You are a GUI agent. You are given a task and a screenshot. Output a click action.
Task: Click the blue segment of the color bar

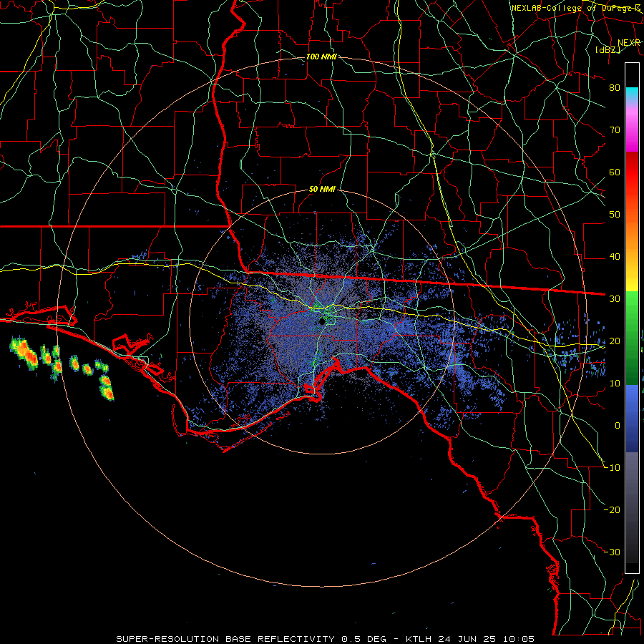[x=632, y=418]
